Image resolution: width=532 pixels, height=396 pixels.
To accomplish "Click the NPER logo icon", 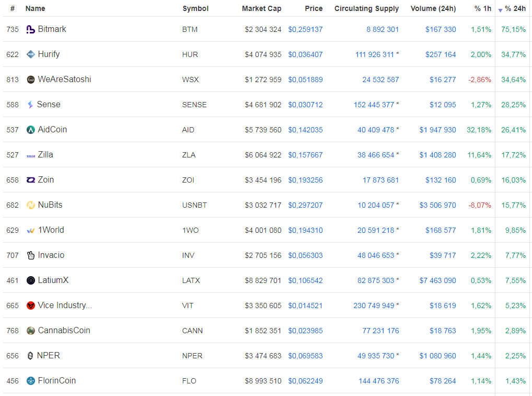I will pos(30,356).
